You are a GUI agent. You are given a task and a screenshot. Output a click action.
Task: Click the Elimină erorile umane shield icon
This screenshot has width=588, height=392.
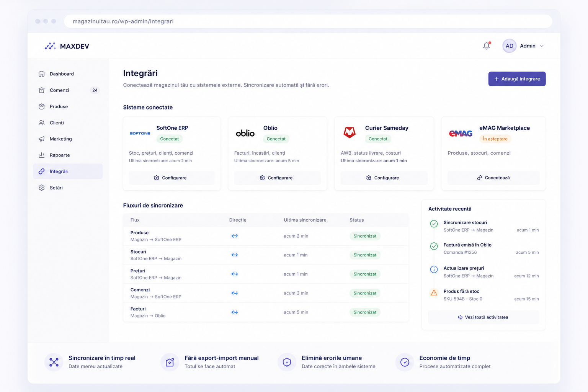(287, 362)
